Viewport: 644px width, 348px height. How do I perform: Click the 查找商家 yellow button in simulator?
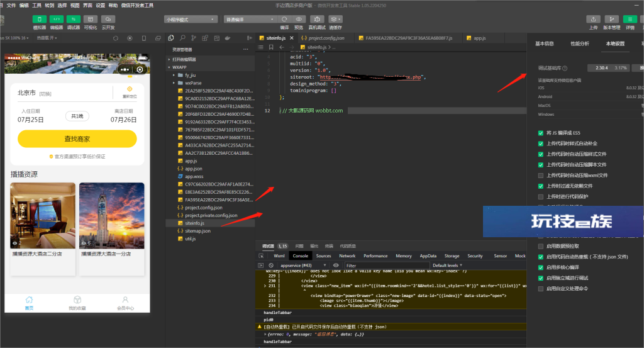tap(77, 139)
